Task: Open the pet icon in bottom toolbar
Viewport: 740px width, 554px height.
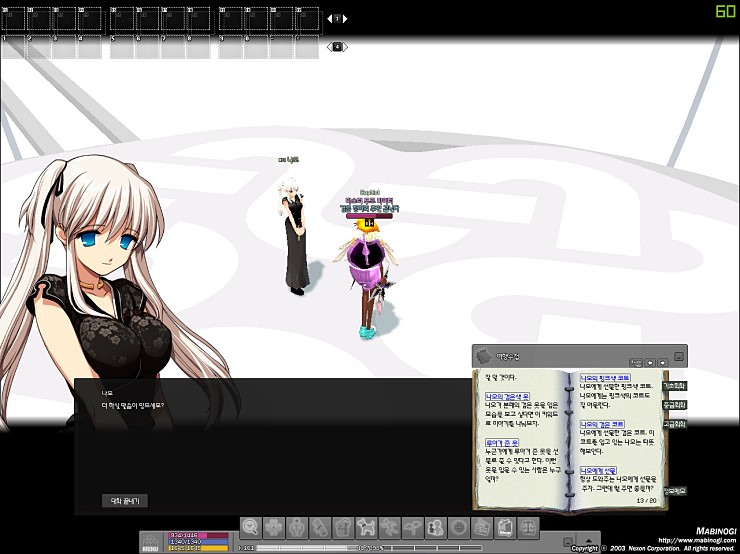Action: [x=364, y=526]
